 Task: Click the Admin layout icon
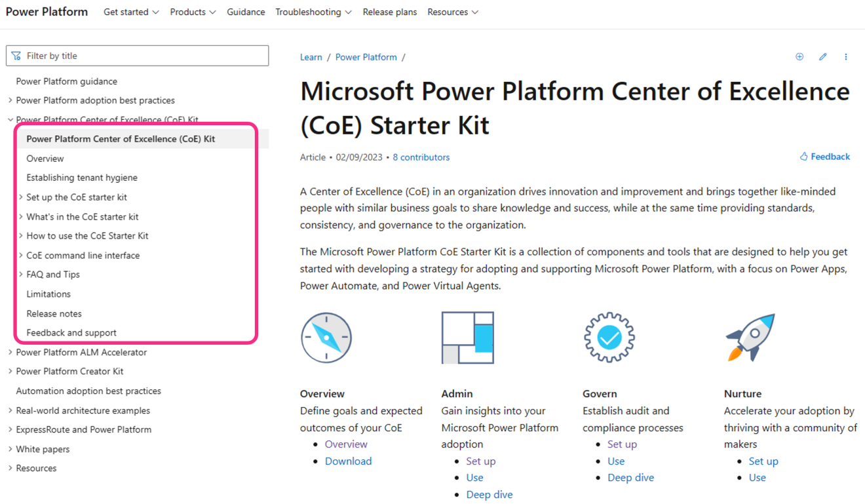click(468, 337)
